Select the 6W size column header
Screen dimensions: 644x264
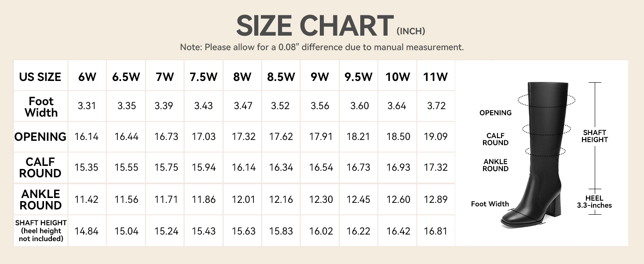click(x=87, y=77)
